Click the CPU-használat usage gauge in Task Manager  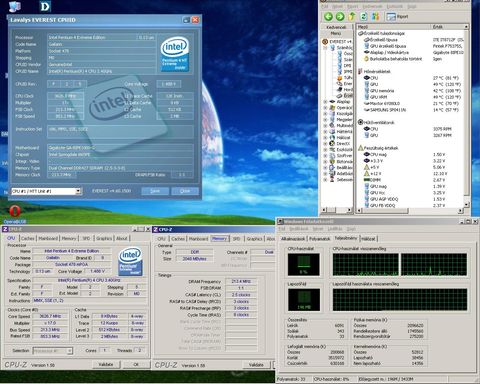304,264
